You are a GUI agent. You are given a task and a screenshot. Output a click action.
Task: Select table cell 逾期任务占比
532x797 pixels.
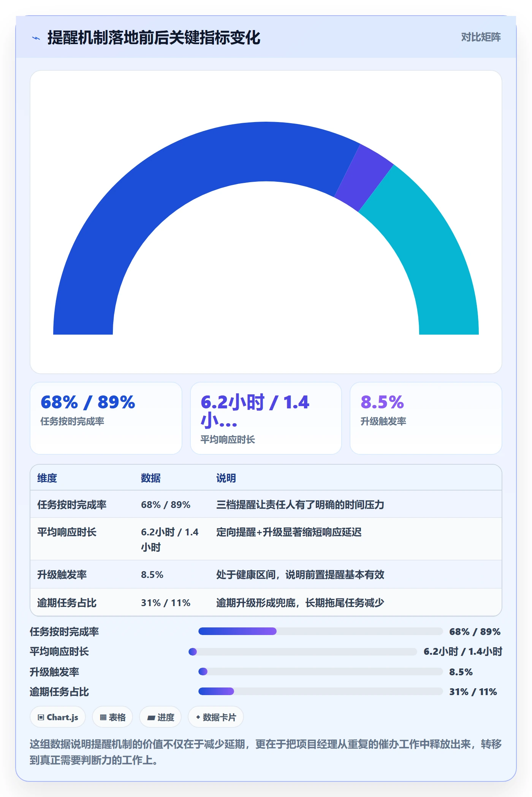[67, 603]
